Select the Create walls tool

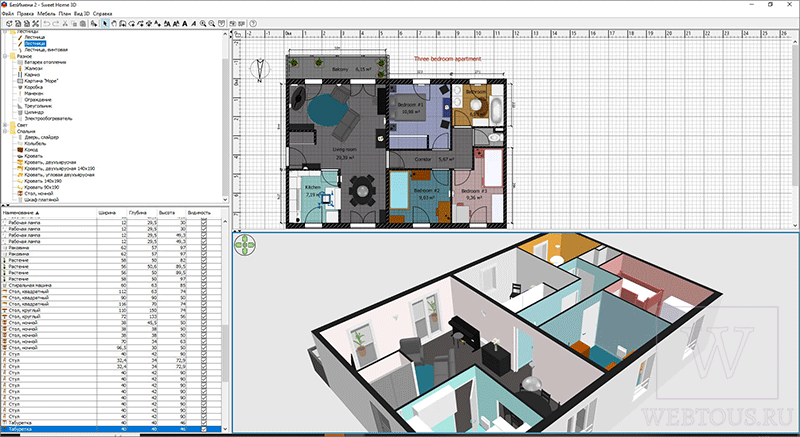click(123, 23)
